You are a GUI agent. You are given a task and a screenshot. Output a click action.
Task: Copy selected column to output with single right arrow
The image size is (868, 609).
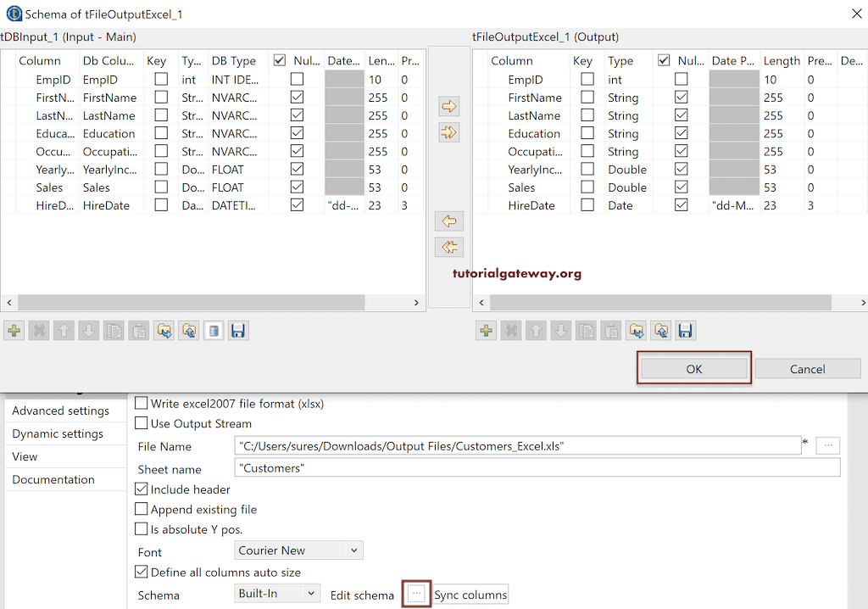point(449,107)
